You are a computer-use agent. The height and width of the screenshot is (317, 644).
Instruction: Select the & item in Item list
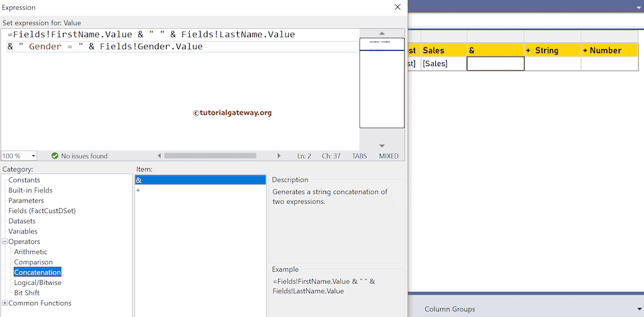[201, 180]
